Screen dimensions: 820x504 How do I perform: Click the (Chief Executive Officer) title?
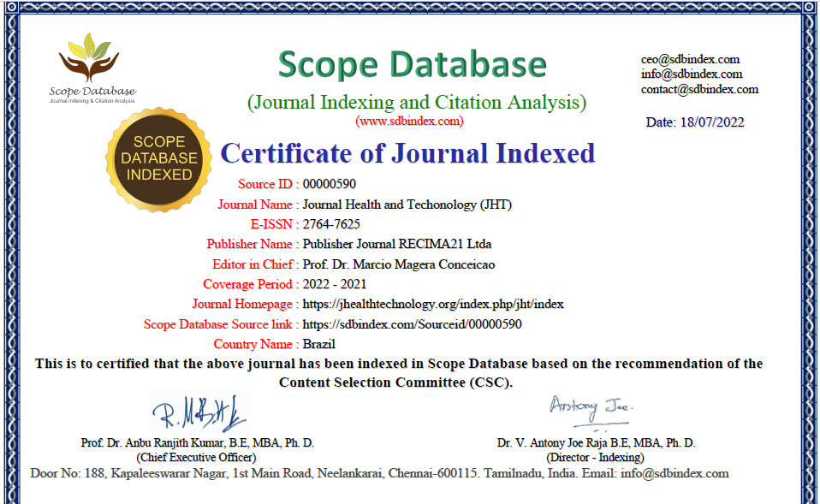pyautogui.click(x=196, y=458)
